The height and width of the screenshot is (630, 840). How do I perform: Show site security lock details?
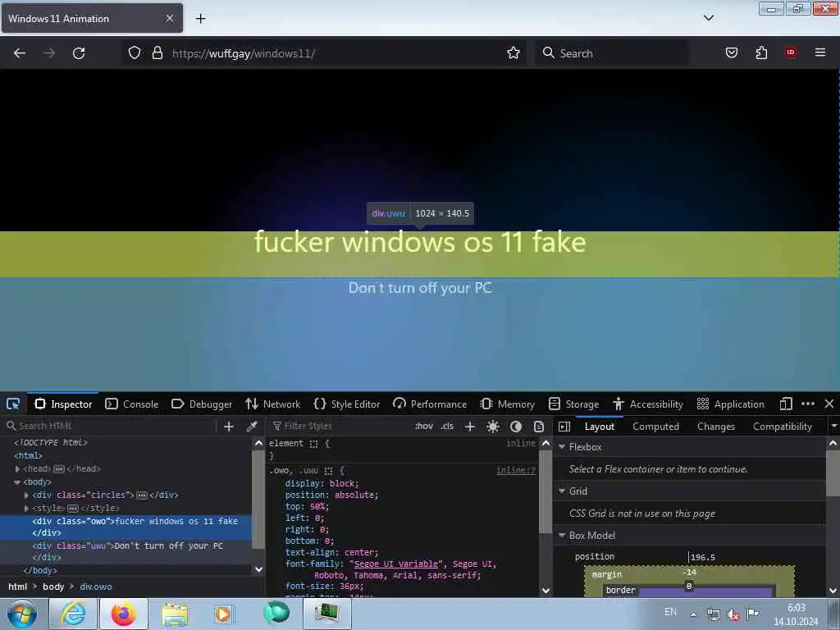[x=157, y=53]
